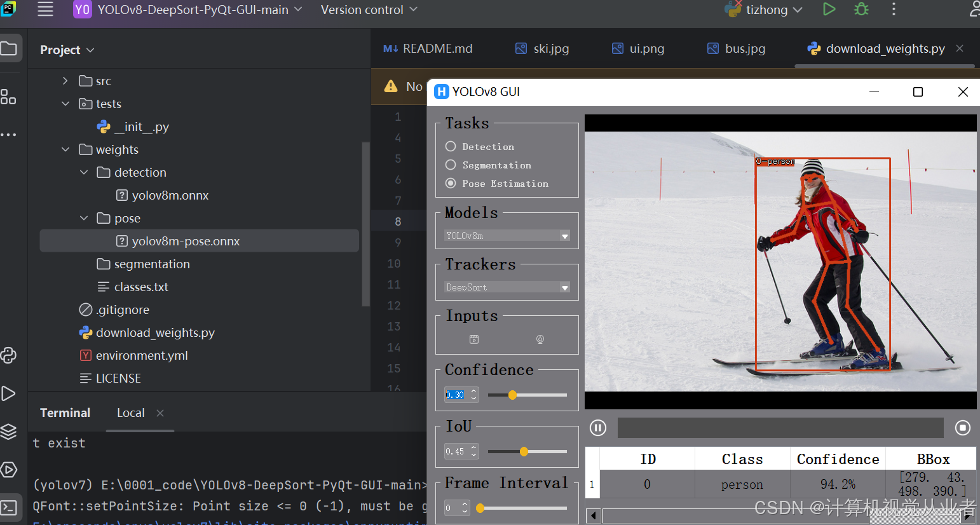Open segmentation folder in tree

click(x=144, y=264)
